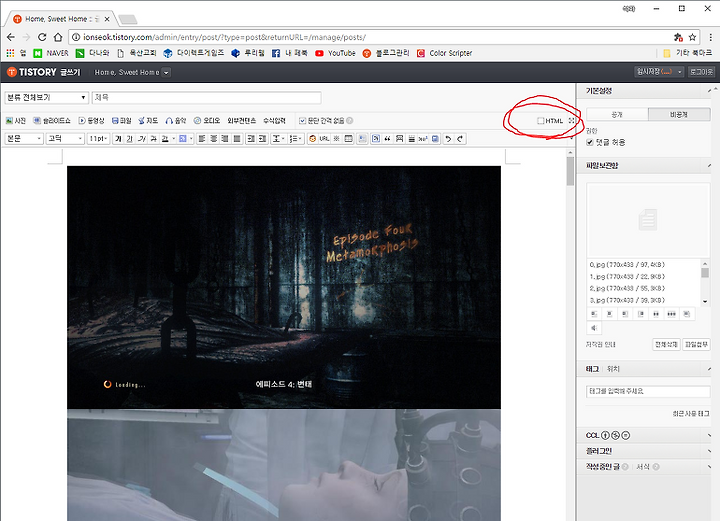
Task: Toggle strikethrough text formatting
Action: click(153, 139)
